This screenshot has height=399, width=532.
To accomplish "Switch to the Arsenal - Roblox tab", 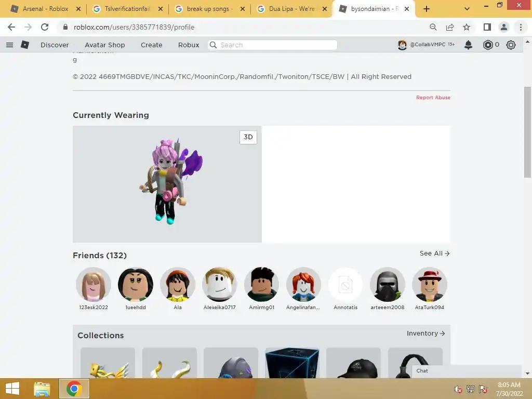I will pos(45,9).
